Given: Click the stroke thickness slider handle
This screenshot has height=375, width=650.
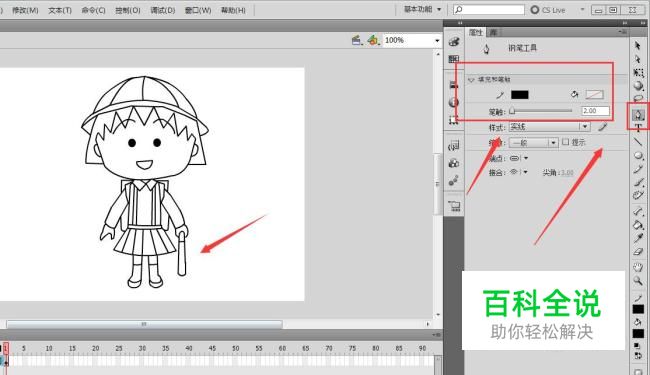Looking at the screenshot, I should [512, 111].
